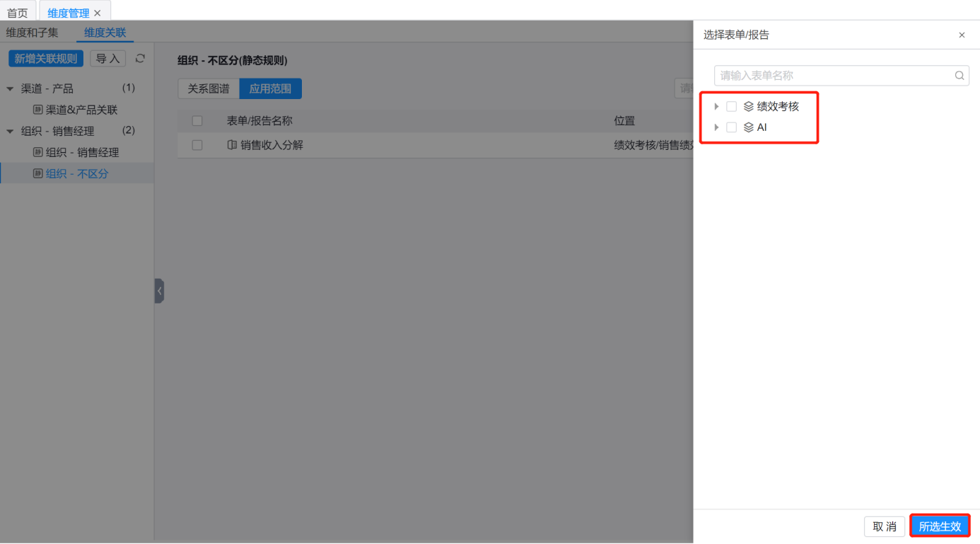The image size is (980, 544).
Task: Click the book icon beside 销售收入分解
Action: tap(232, 145)
